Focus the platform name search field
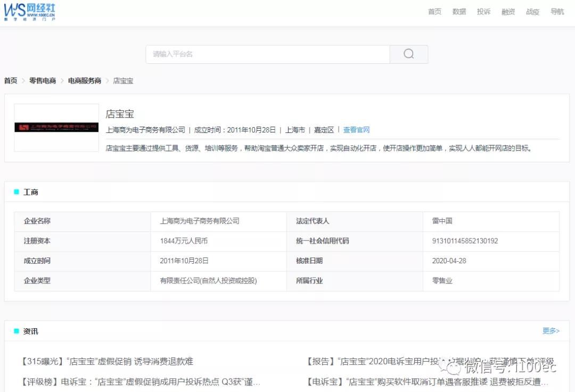This screenshot has height=392, width=575. pos(268,54)
